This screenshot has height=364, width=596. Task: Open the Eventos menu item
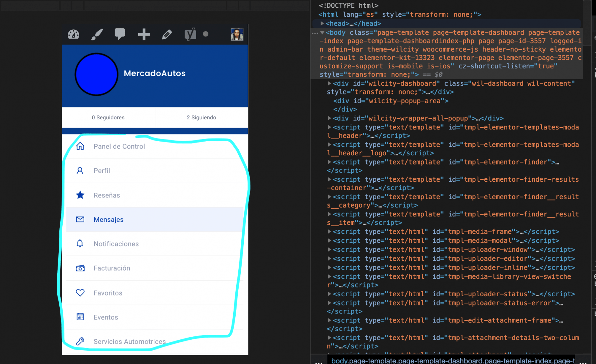(x=155, y=317)
